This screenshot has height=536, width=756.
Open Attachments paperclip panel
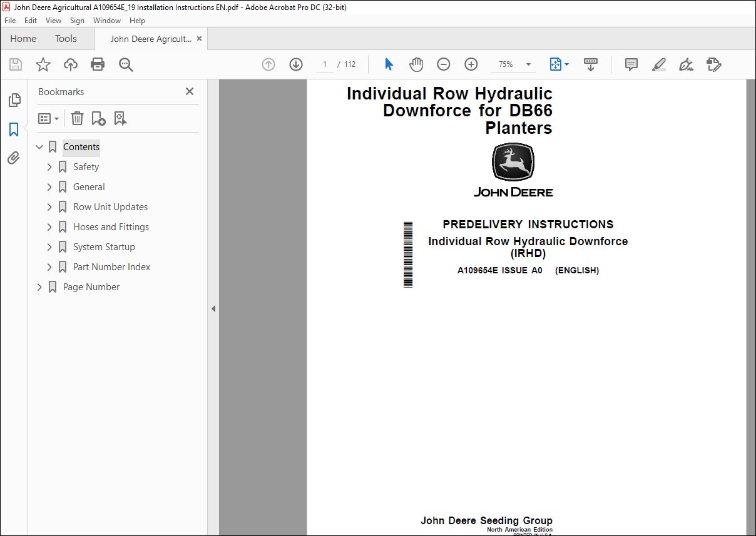pyautogui.click(x=14, y=158)
